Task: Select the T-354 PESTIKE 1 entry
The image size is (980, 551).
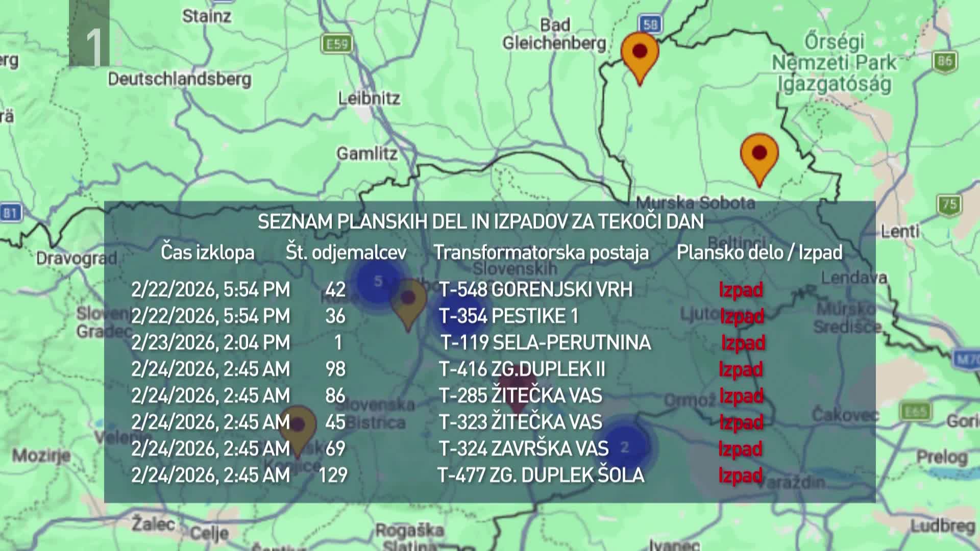Action: coord(509,316)
